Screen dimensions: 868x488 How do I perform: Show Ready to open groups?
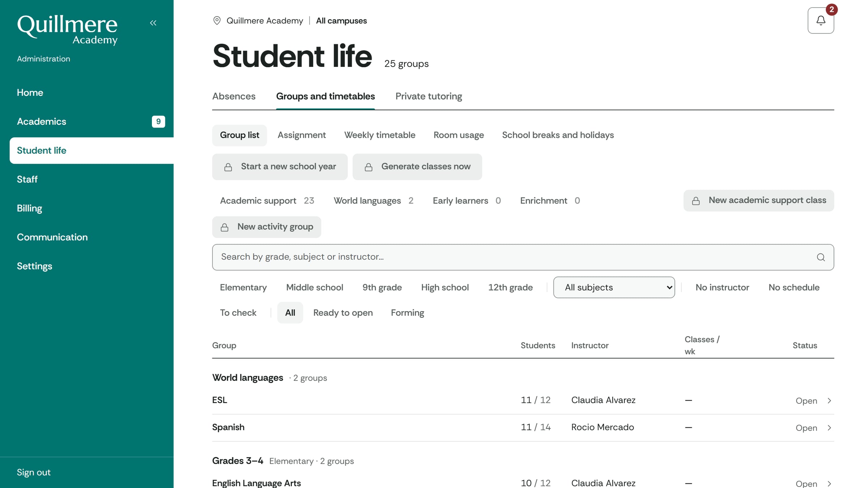pyautogui.click(x=343, y=313)
